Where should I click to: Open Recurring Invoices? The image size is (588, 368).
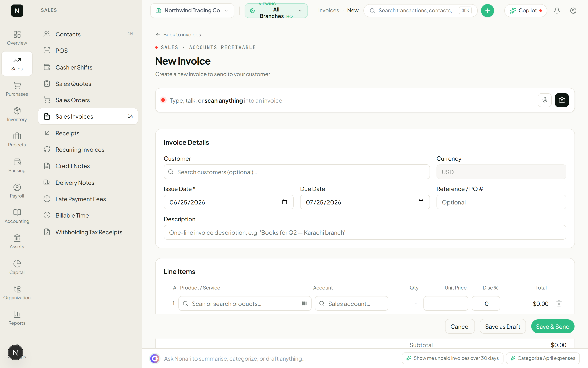pyautogui.click(x=88, y=149)
